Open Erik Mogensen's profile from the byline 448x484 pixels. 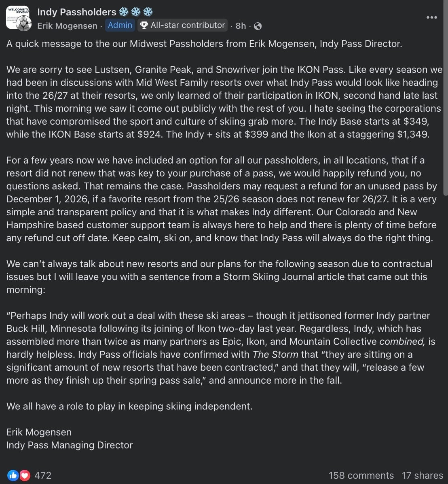(x=67, y=26)
